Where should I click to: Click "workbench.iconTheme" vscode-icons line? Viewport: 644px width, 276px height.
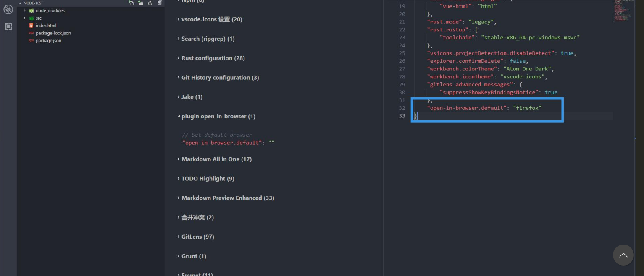[x=487, y=77]
